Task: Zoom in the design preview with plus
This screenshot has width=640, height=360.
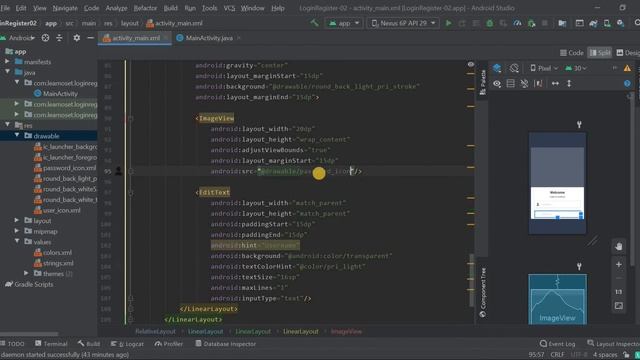Action: [619, 264]
